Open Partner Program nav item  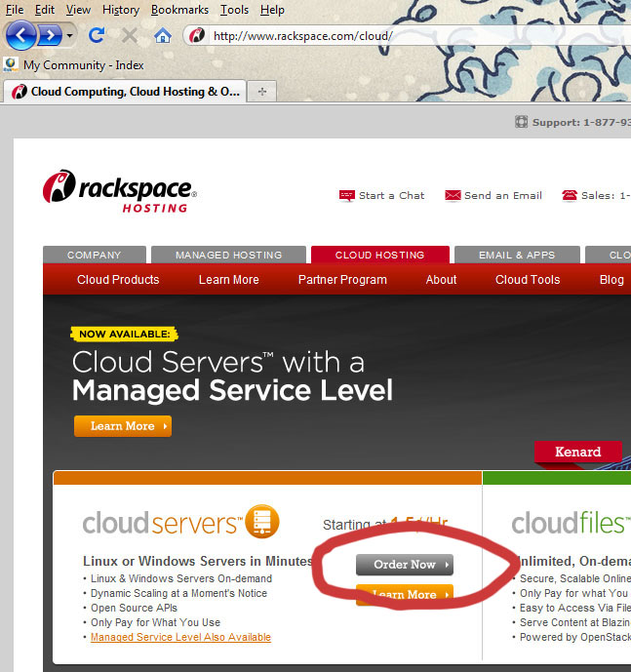click(342, 279)
